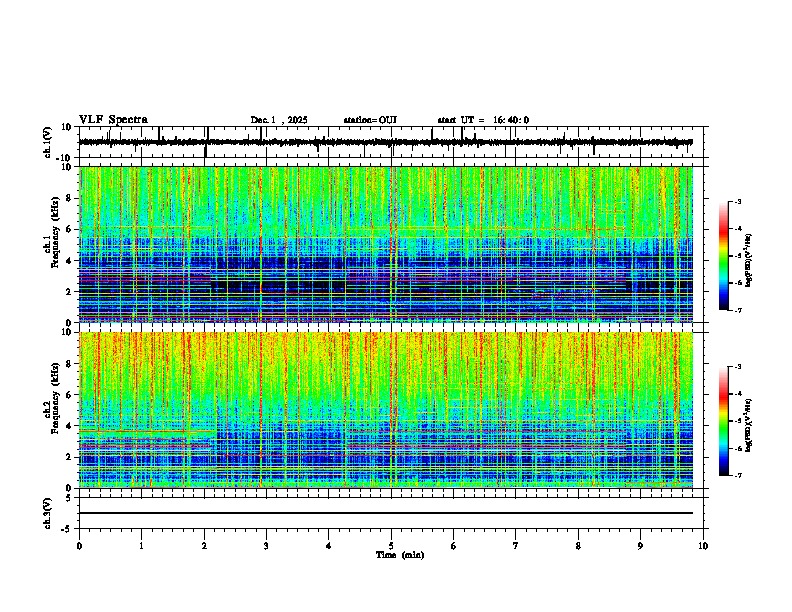The height and width of the screenshot is (612, 792).
Task: Click the ch.2 frequency spectrogram panel
Action: 386,410
